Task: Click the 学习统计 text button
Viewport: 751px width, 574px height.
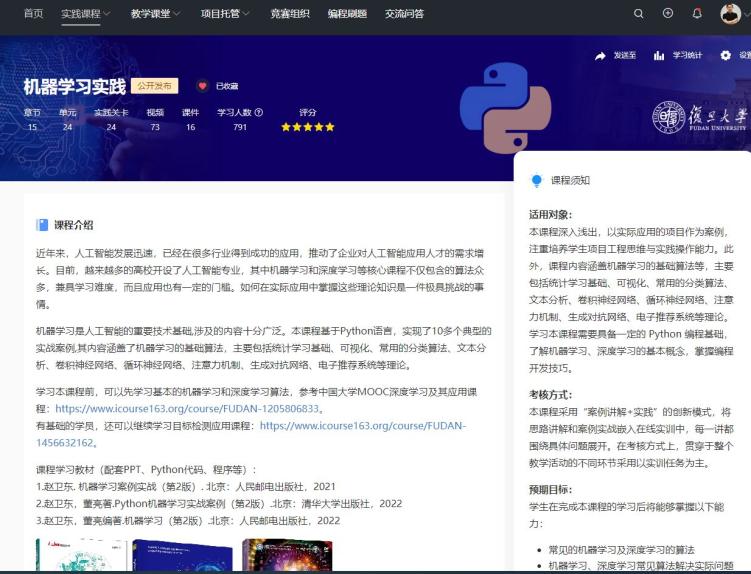Action: [687, 56]
